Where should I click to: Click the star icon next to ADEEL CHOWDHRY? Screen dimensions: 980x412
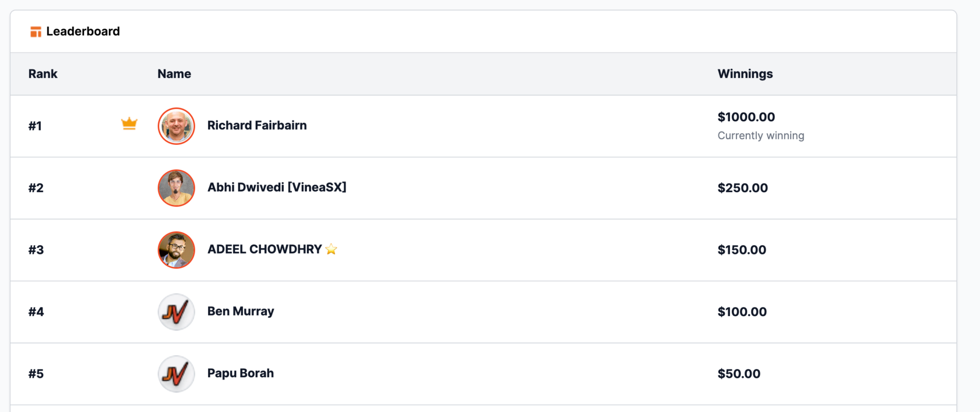pos(331,249)
